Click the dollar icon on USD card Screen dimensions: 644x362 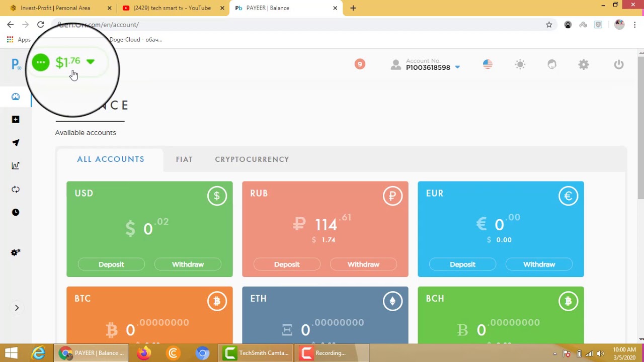point(217,196)
